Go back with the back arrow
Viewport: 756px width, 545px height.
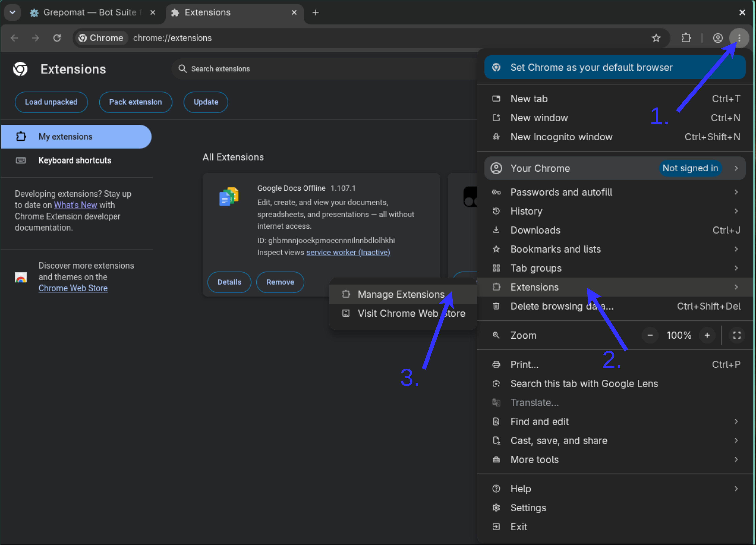click(14, 38)
